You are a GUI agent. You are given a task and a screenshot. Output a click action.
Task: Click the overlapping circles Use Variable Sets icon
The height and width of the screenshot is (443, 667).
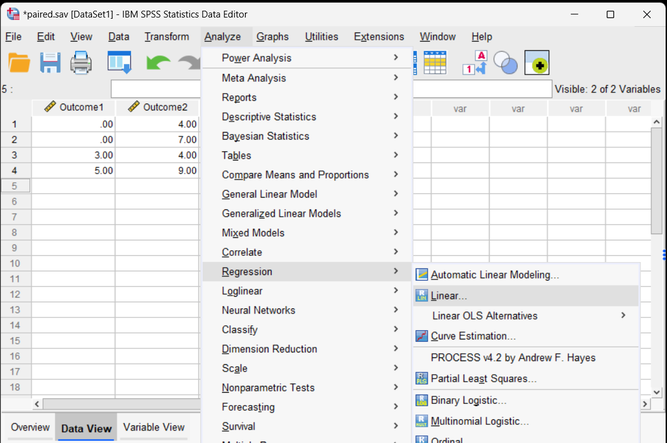pos(505,63)
